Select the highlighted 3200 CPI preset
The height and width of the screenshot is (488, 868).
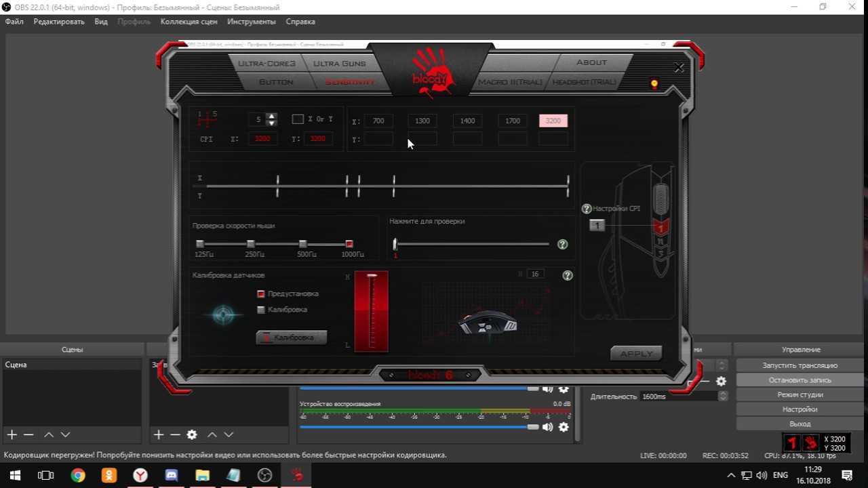pyautogui.click(x=553, y=121)
